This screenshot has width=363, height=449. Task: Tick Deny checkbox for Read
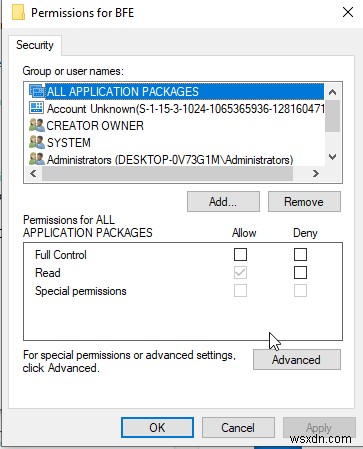tap(300, 273)
